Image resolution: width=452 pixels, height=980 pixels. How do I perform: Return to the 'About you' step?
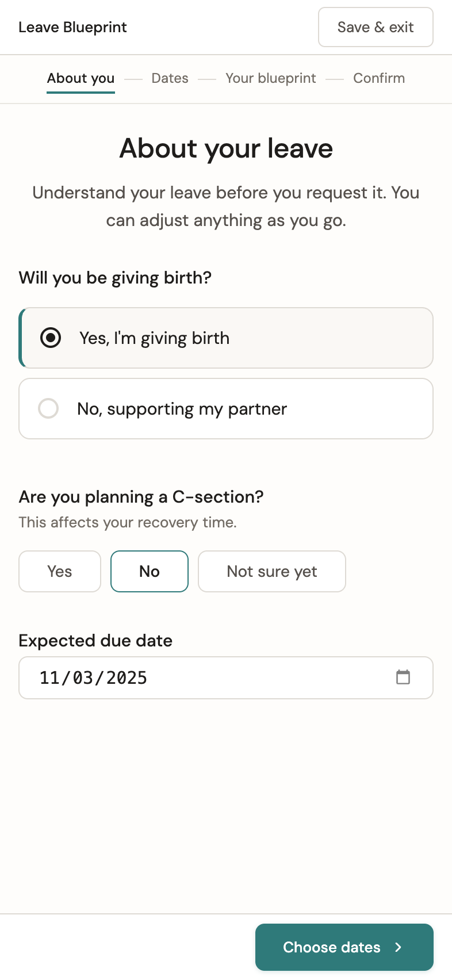[x=81, y=78]
